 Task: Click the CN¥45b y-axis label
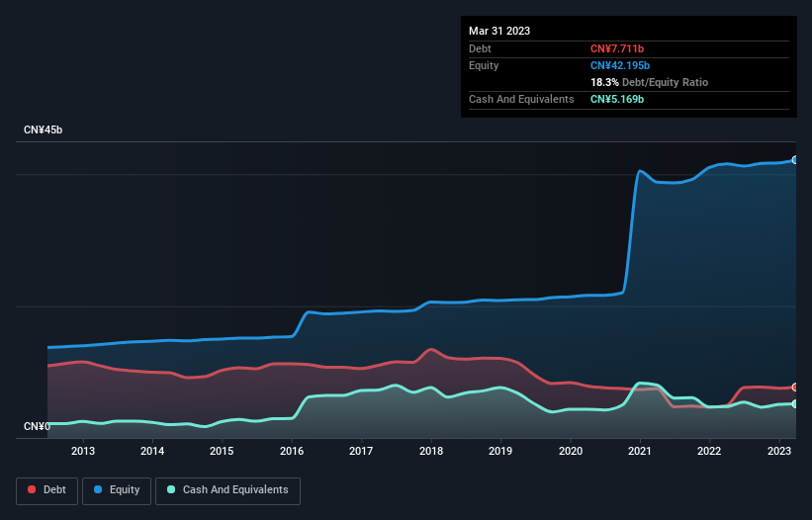[43, 130]
